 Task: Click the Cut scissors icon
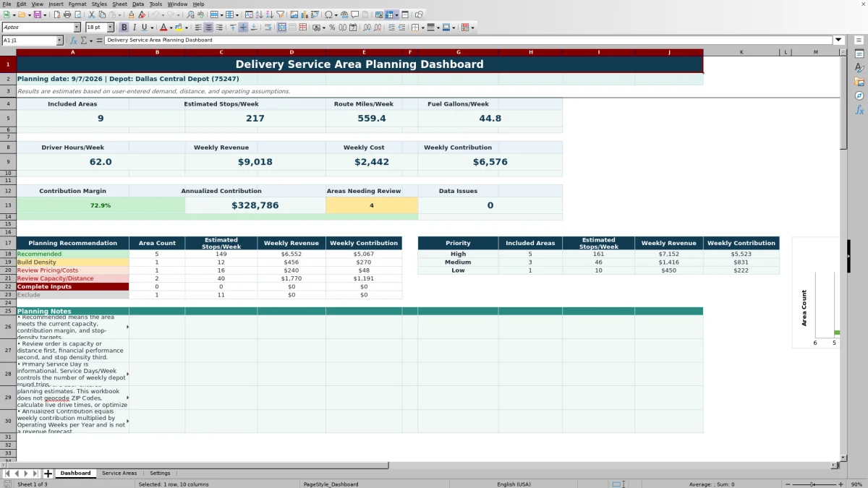tap(92, 14)
